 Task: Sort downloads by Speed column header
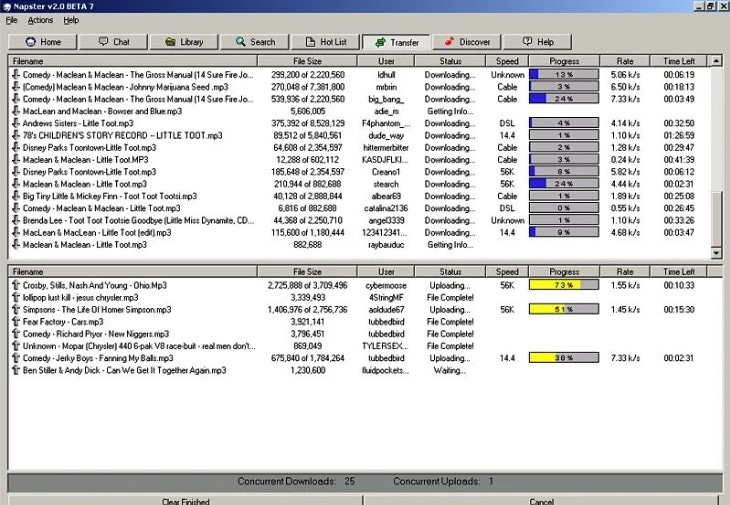coord(507,61)
